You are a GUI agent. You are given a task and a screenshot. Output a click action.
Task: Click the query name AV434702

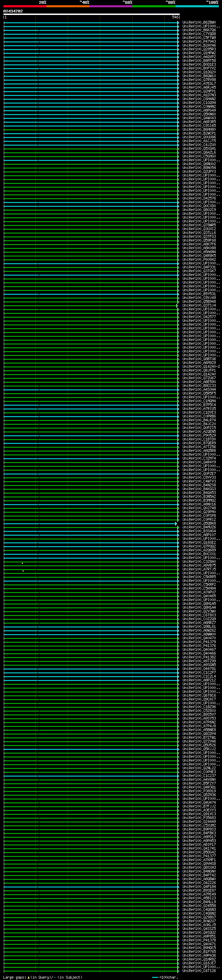13,11
